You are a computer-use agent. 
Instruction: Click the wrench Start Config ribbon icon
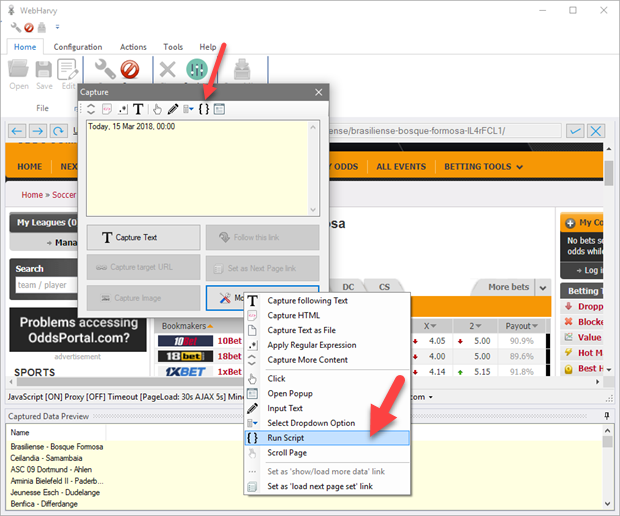(105, 71)
